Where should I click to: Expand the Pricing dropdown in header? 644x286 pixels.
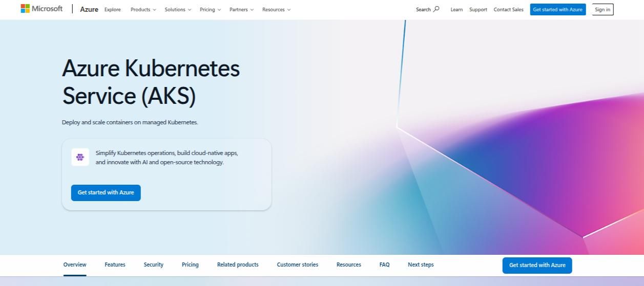[x=211, y=9]
